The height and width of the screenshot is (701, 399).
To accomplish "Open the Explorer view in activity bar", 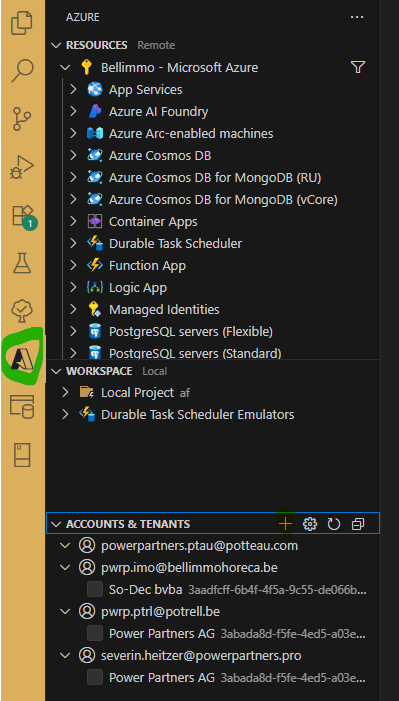I will point(22,23).
